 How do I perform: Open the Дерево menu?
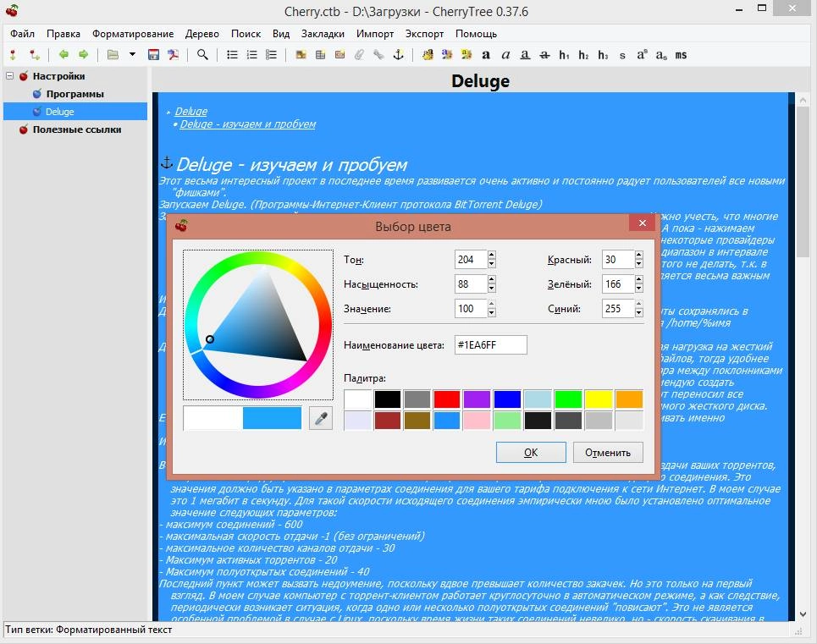[202, 34]
